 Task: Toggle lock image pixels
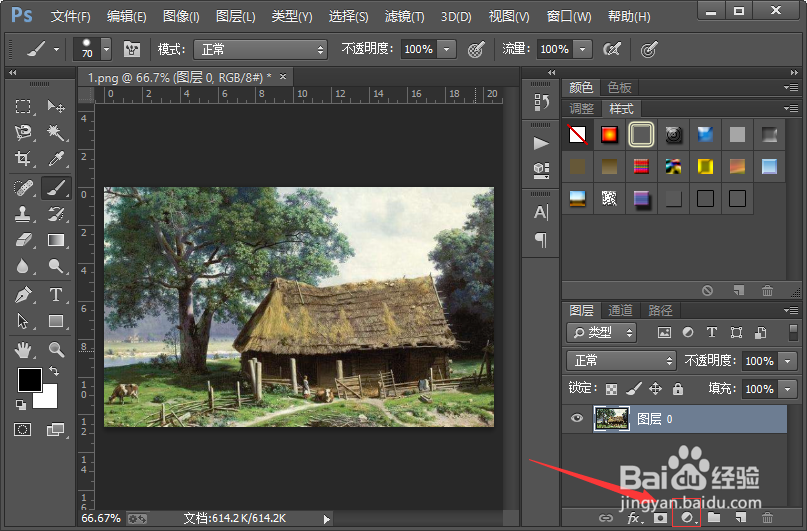pos(634,388)
